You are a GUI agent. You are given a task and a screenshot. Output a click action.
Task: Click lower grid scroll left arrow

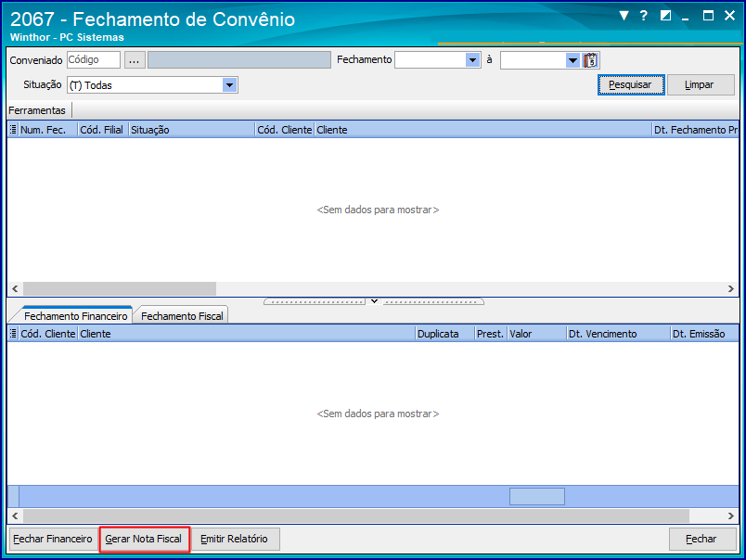tap(15, 515)
